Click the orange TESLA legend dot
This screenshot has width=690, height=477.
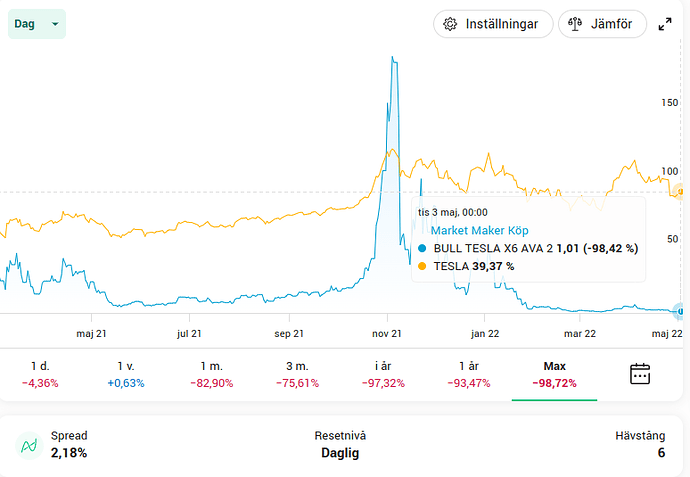tap(422, 266)
